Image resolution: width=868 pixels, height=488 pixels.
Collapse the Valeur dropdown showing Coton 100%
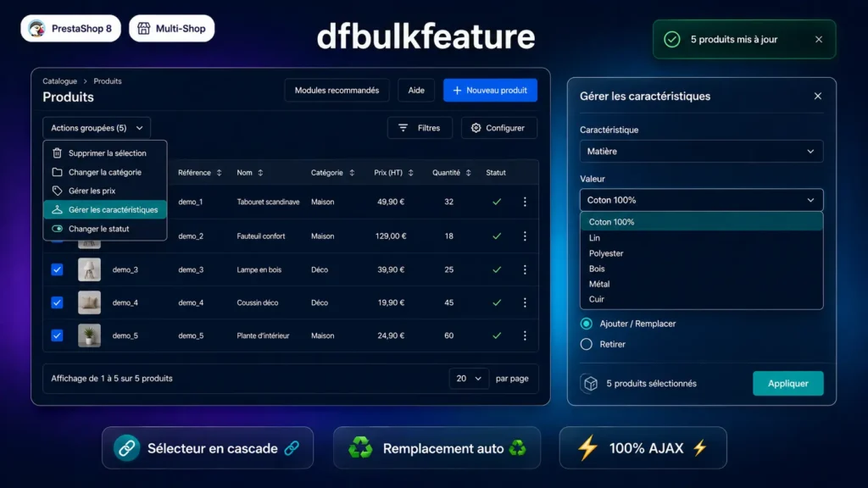(701, 200)
